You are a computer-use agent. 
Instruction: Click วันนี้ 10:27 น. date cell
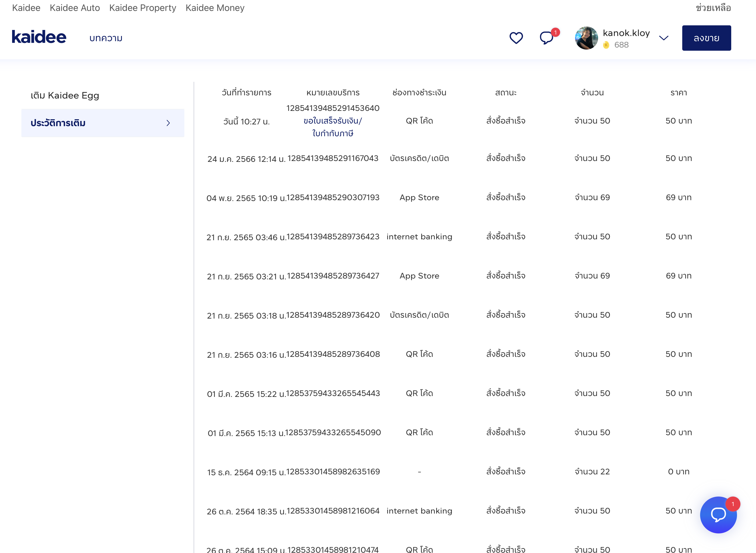coord(246,122)
